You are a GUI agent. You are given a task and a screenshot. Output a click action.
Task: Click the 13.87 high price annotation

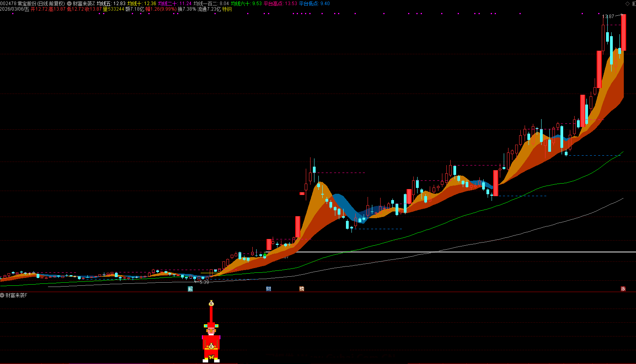point(608,17)
